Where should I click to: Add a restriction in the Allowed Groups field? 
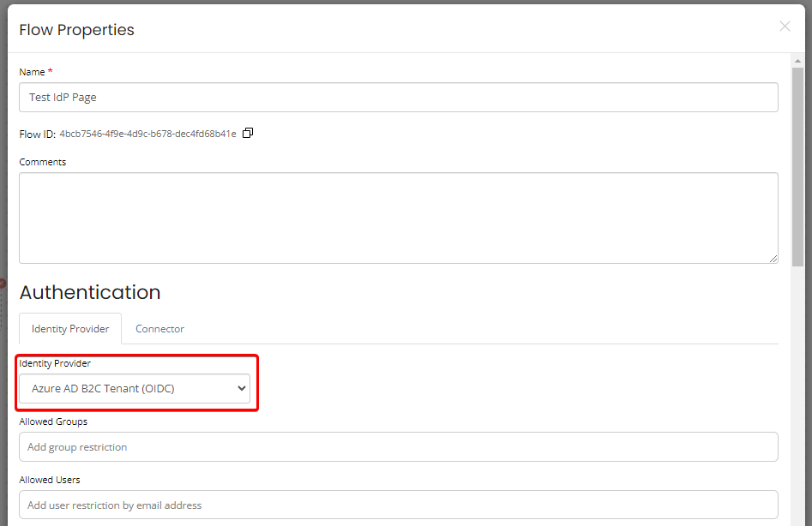coord(399,446)
